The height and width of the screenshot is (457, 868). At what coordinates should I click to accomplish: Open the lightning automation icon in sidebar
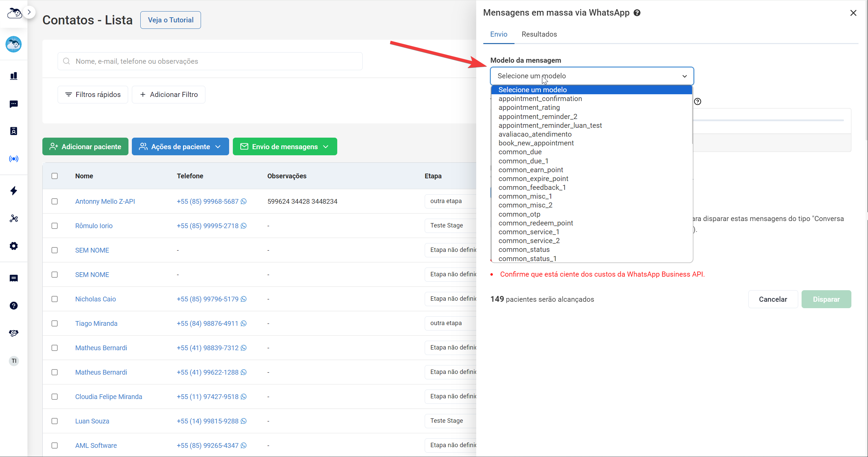(14, 191)
